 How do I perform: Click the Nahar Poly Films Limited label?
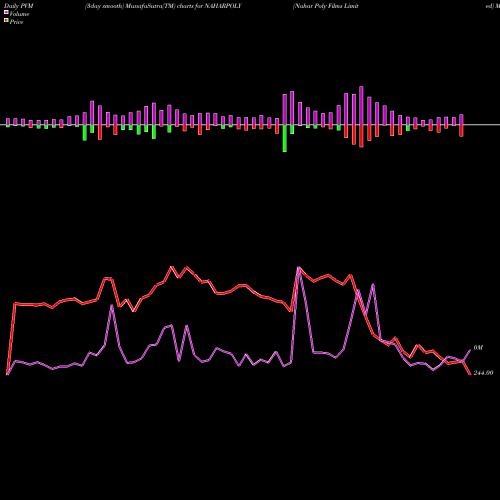326,6
